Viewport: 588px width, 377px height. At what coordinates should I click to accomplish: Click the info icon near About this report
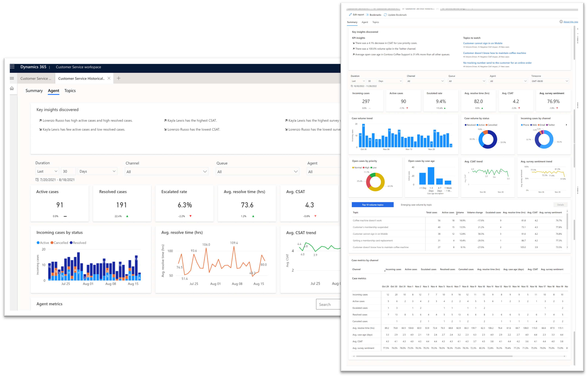pos(561,22)
